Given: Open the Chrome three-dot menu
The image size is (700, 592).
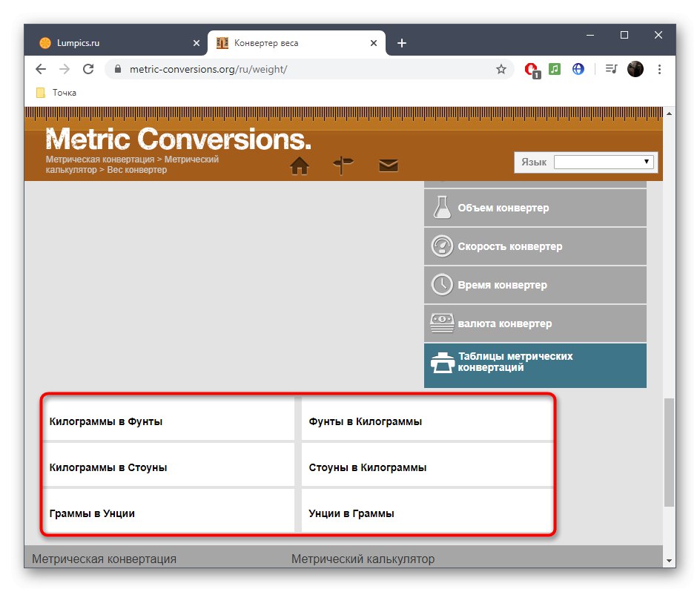Looking at the screenshot, I should click(x=659, y=69).
